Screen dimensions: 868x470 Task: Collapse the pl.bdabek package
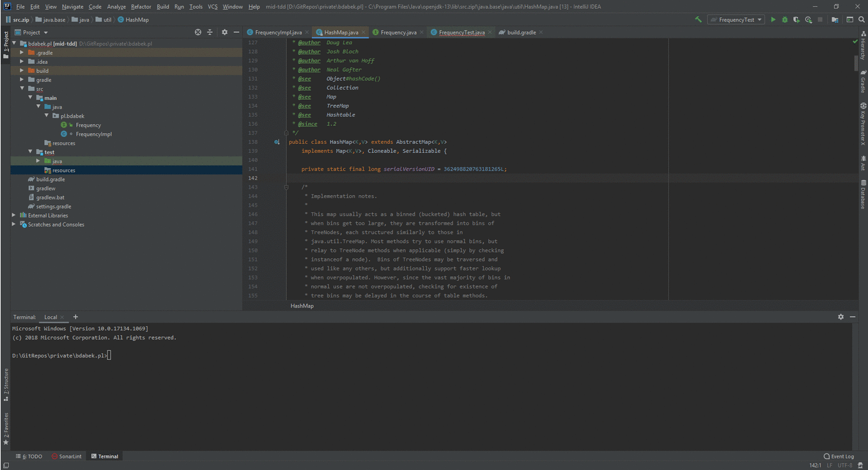47,116
